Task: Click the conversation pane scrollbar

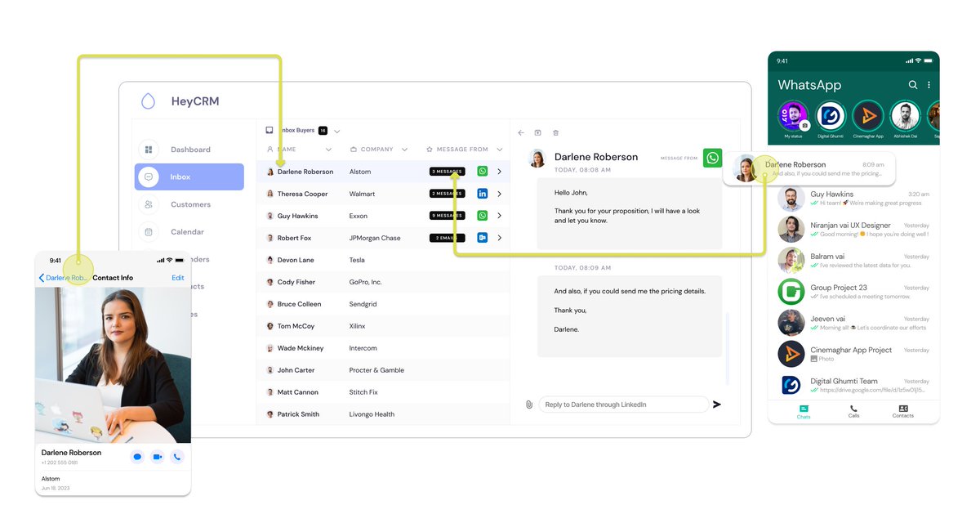Action: pyautogui.click(x=727, y=349)
